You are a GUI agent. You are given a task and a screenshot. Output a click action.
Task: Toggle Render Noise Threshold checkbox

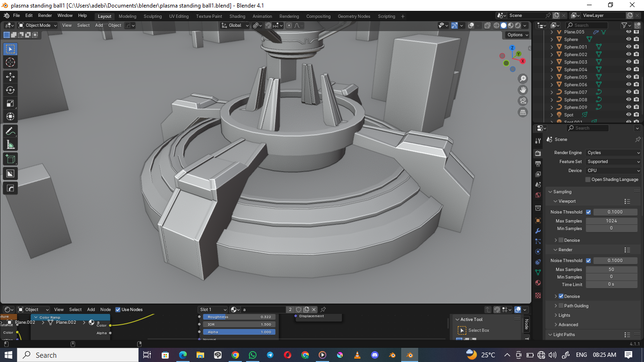coord(588,261)
